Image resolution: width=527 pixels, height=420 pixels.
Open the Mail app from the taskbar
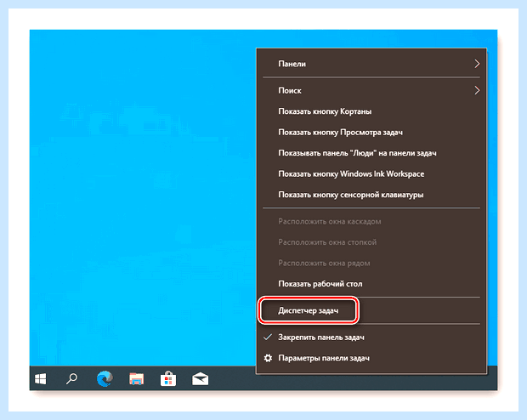coord(200,379)
